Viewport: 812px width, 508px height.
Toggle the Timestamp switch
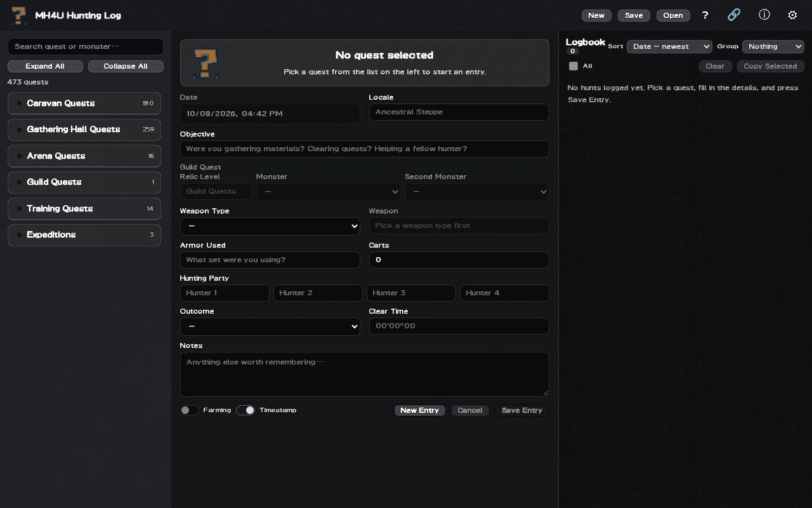246,410
